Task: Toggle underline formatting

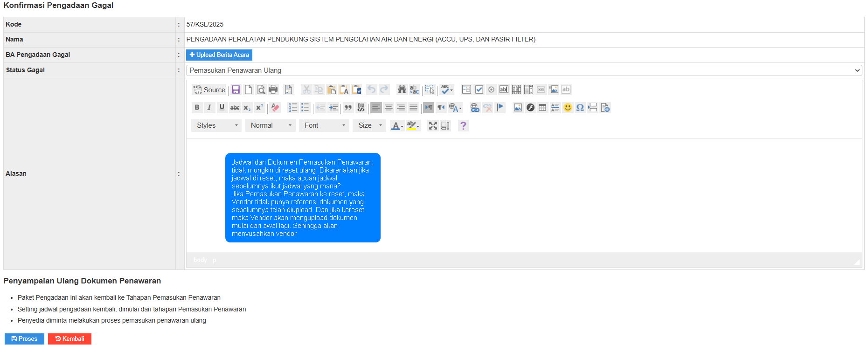Action: pyautogui.click(x=222, y=108)
